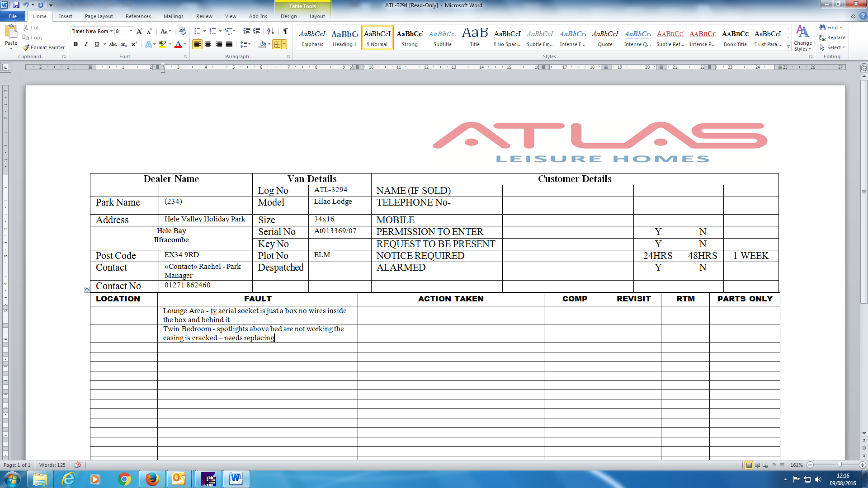
Task: Toggle Bold formatting
Action: tap(75, 44)
